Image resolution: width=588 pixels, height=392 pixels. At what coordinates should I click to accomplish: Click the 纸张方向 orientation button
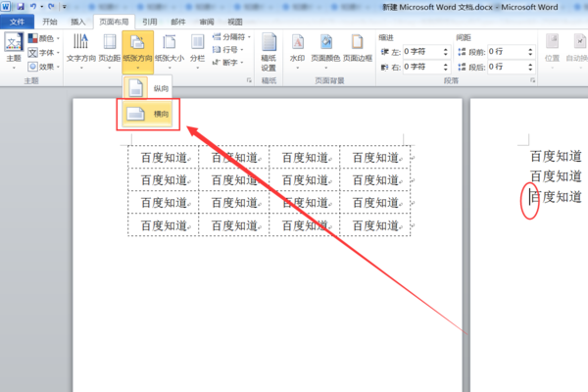tap(137, 52)
